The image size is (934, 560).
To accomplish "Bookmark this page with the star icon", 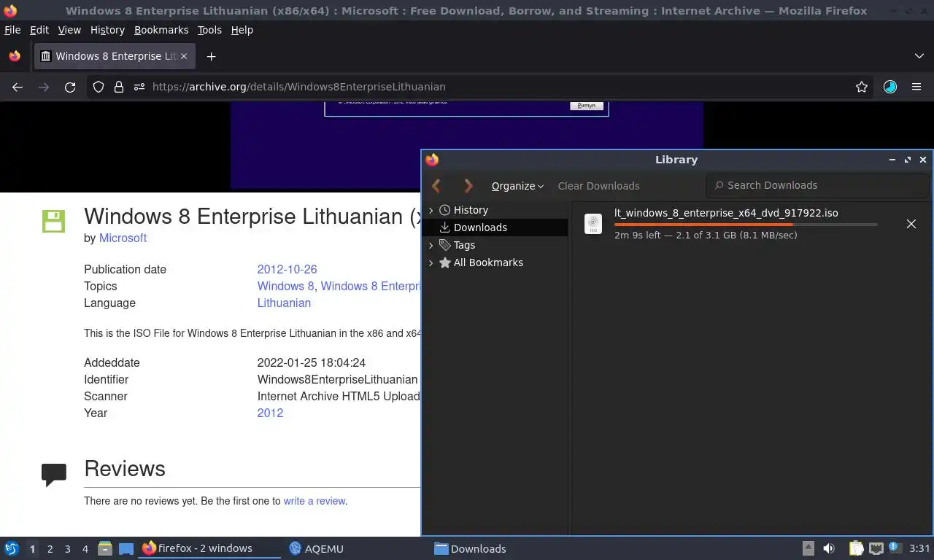I will point(862,87).
